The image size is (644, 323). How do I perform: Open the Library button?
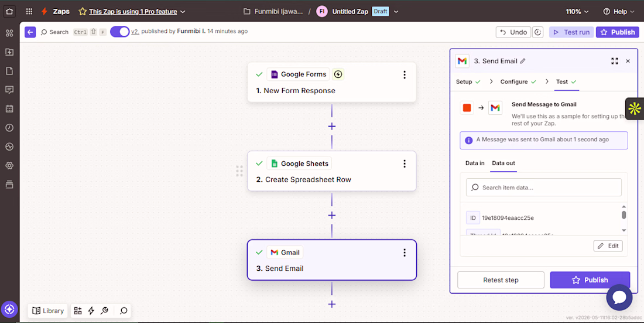[48, 311]
